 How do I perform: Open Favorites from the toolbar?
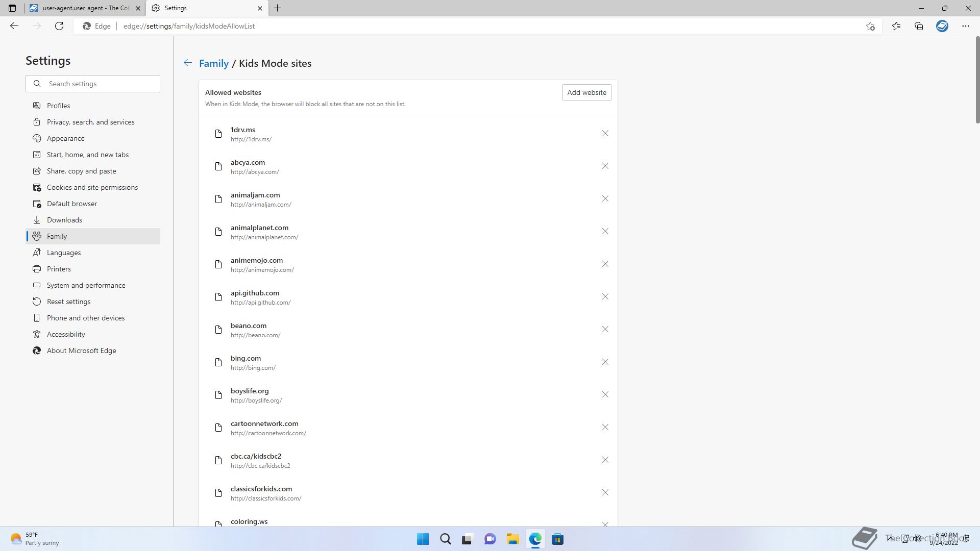[x=896, y=26]
